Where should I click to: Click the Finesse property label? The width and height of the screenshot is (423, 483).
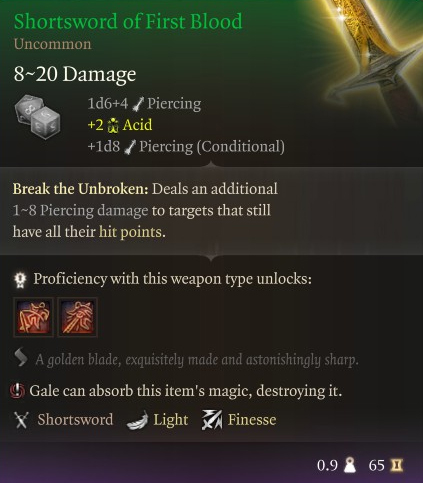(x=252, y=420)
